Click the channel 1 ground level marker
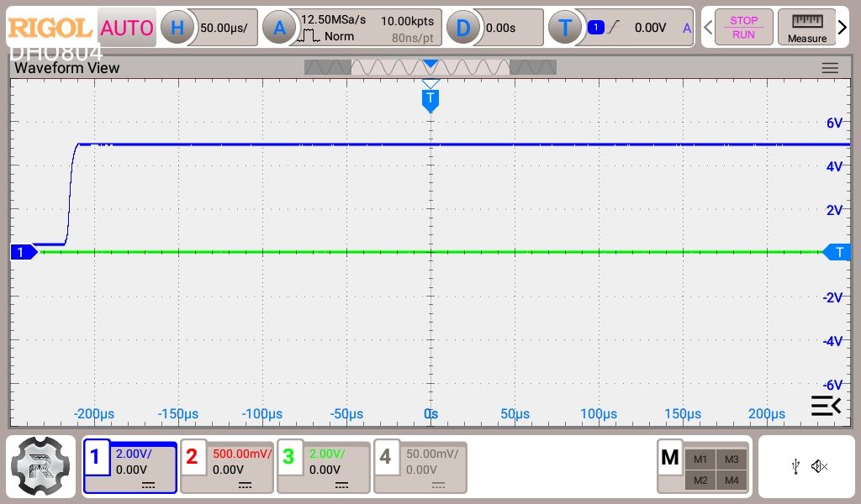 (x=24, y=252)
